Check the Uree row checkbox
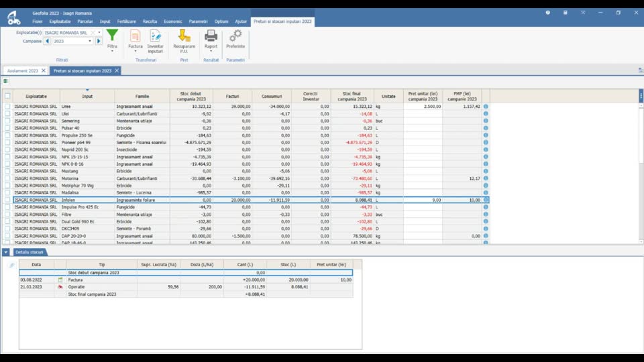Screen dimensions: 644x362 click(7, 107)
